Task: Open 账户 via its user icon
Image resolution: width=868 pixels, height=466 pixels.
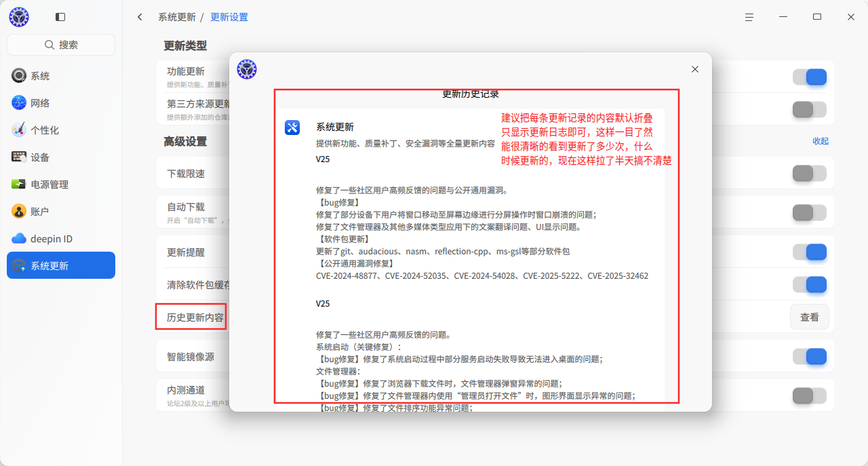Action: pos(19,212)
